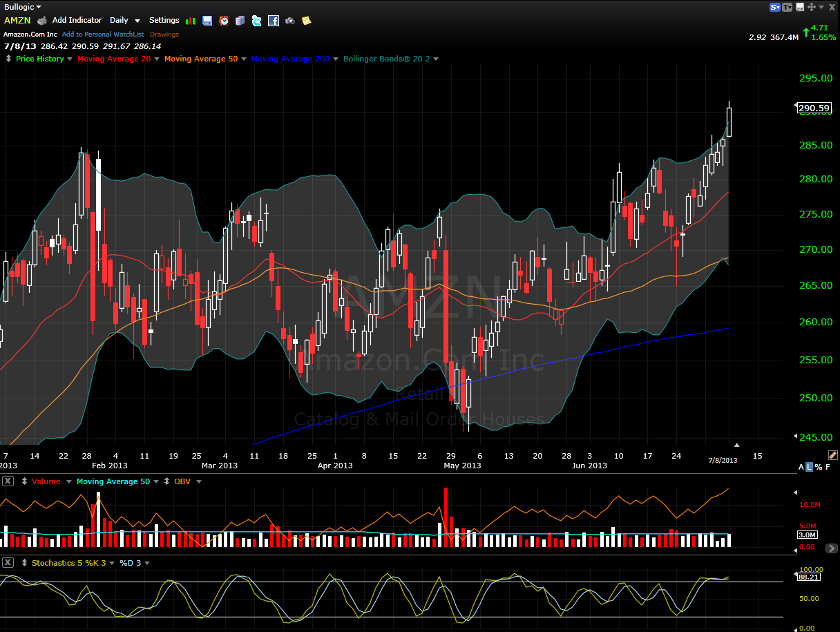Set an alert with the alarm clock icon
This screenshot has height=632, width=840.
(224, 21)
